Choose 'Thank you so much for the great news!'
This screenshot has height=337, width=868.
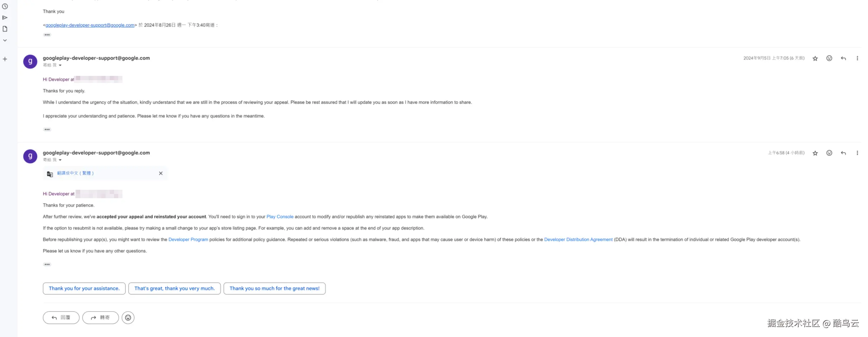click(274, 289)
